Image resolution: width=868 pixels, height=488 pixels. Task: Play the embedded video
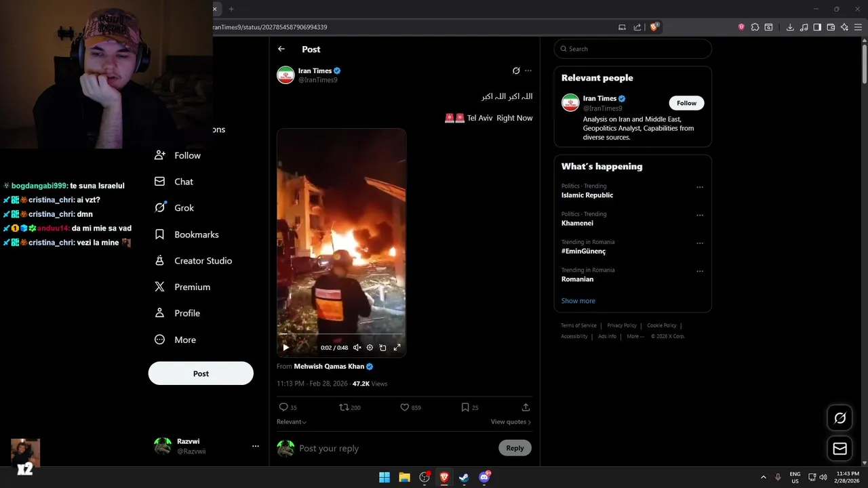pyautogui.click(x=285, y=348)
